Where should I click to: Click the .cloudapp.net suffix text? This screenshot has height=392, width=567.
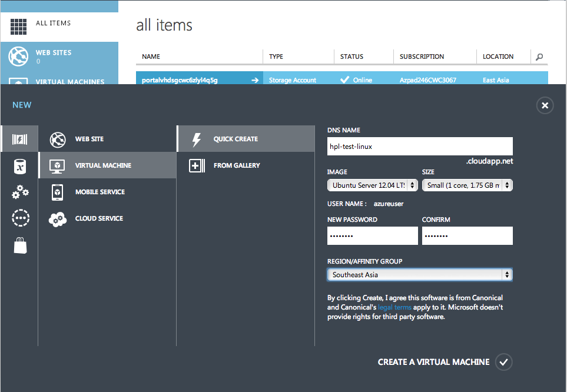(490, 161)
